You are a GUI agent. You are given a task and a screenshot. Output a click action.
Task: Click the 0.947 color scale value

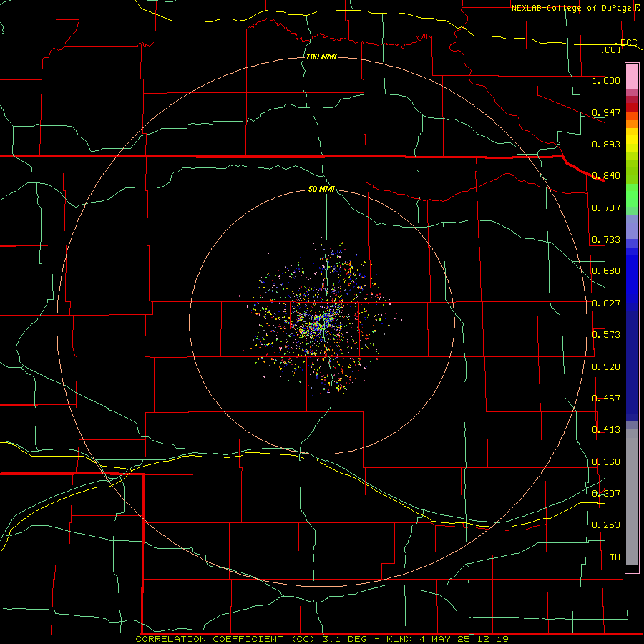pyautogui.click(x=606, y=112)
